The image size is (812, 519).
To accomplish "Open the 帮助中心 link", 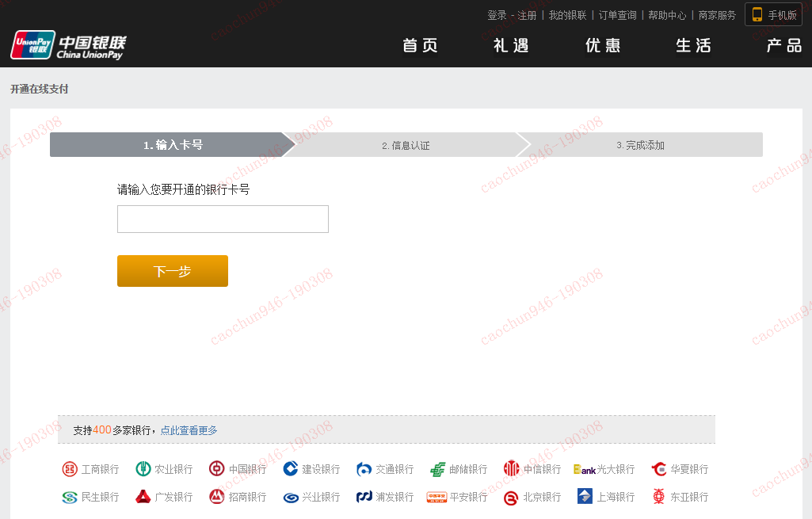I will pos(667,16).
